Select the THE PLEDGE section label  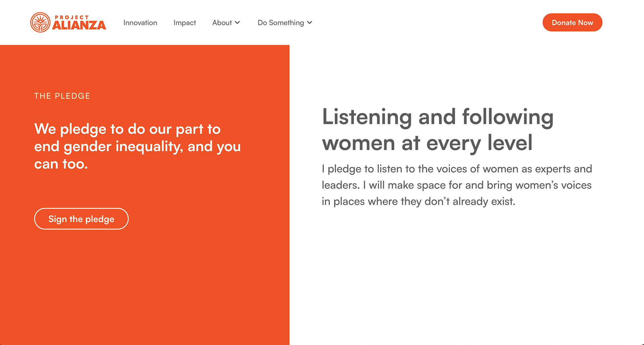[62, 96]
